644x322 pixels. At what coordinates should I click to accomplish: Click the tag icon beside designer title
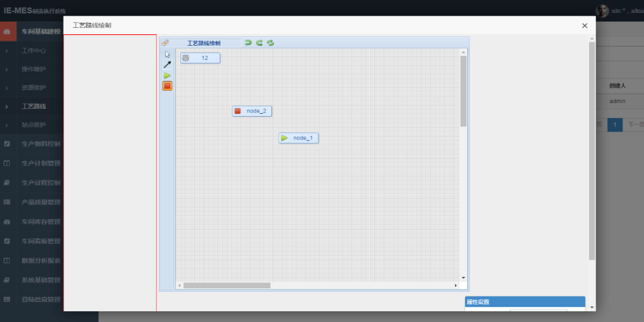click(165, 43)
